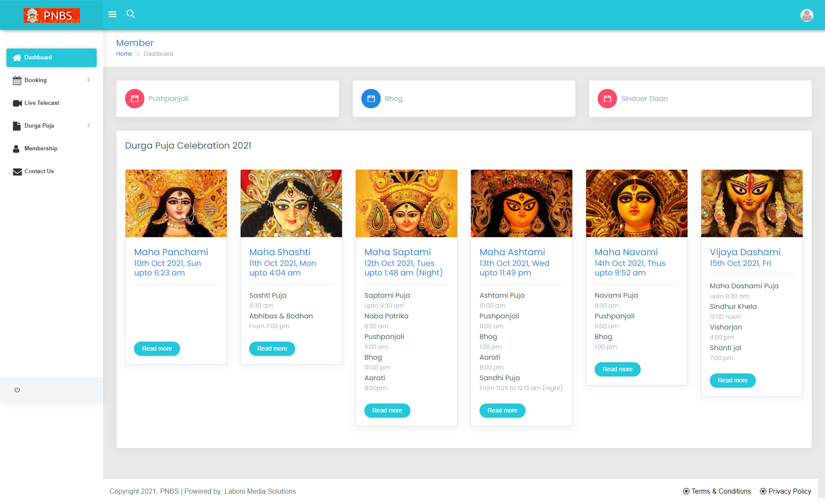Screen dimensions: 825x504
Task: Read more on Maha Ashtami card
Action: [502, 410]
